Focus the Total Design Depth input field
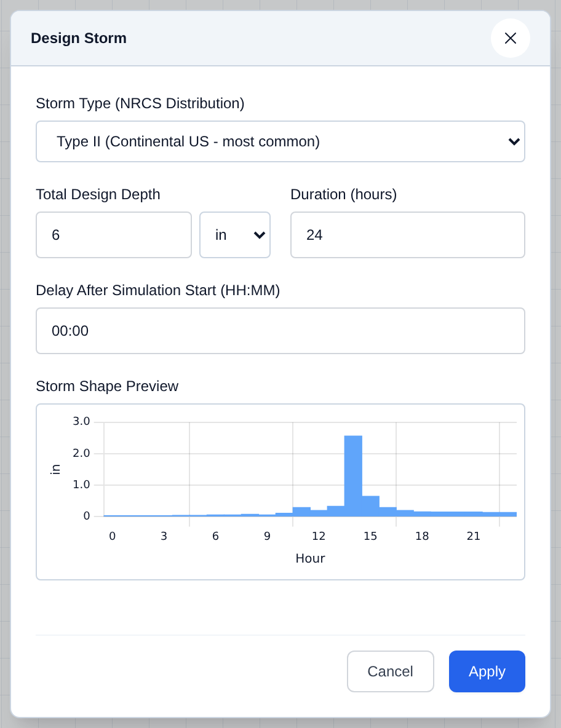The width and height of the screenshot is (561, 728). (114, 235)
